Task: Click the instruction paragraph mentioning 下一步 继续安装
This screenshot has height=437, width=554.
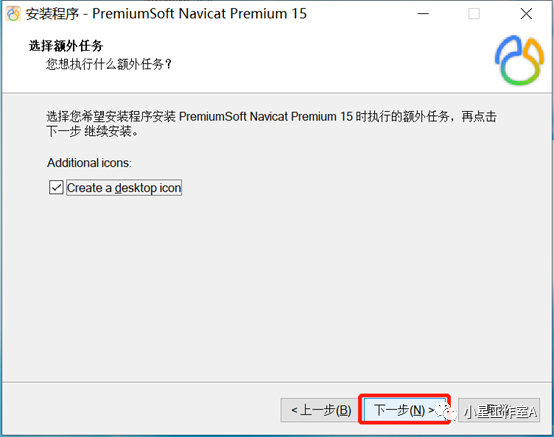Action: tap(271, 124)
